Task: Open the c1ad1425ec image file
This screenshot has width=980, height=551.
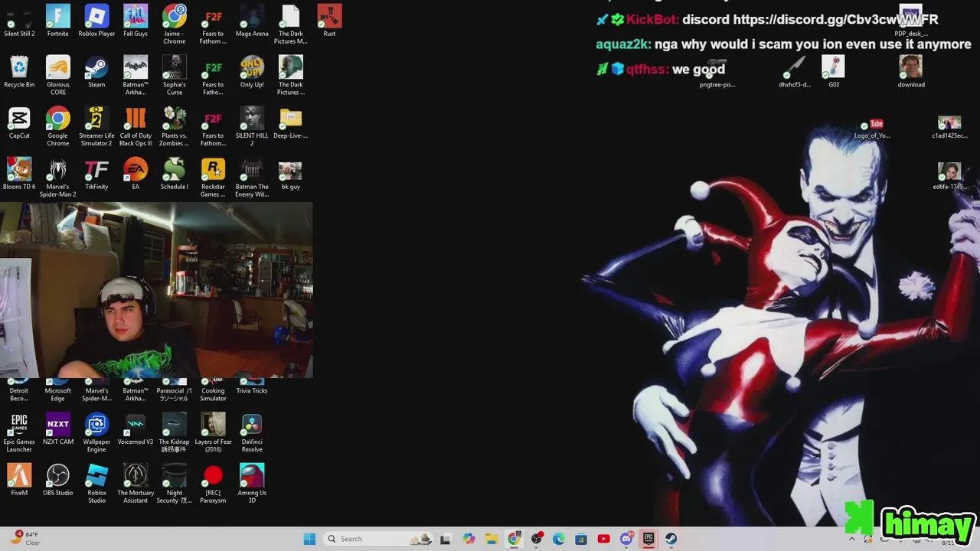Action: 949,127
